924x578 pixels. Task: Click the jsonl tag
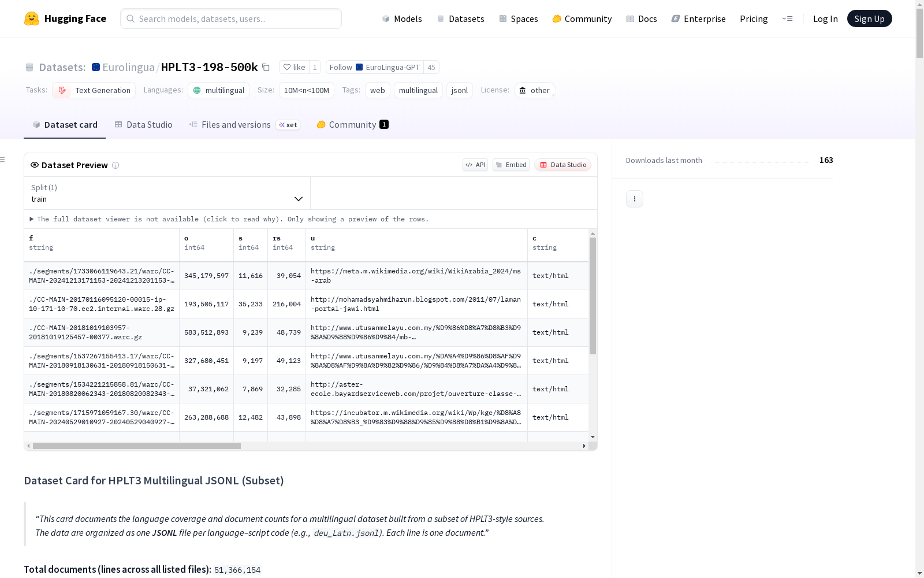tap(460, 90)
